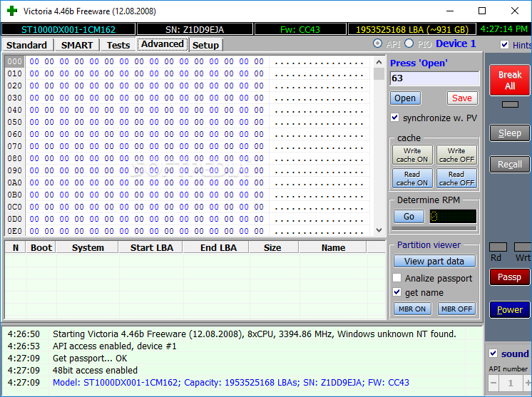Click the model ST1000DX001-1CM162 header field
This screenshot has width=532, height=397.
click(x=68, y=29)
